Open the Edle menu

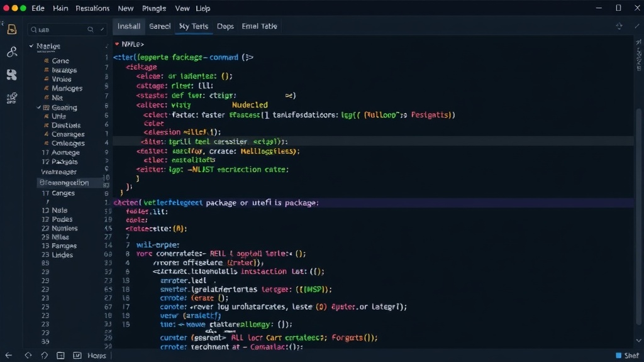[x=38, y=8]
